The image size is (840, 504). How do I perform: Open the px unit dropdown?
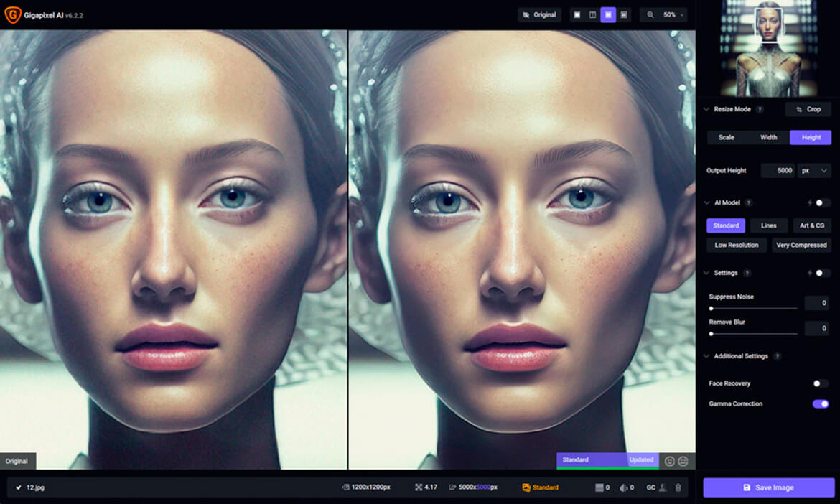[815, 171]
